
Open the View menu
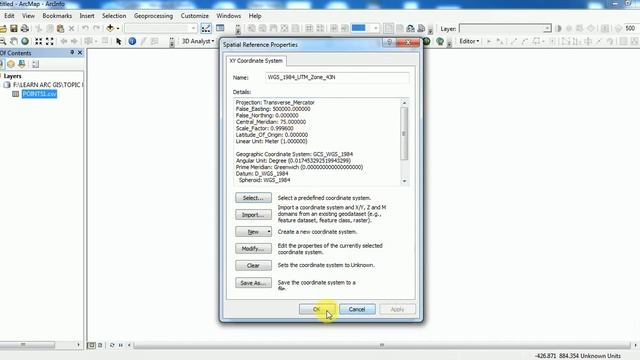point(28,16)
